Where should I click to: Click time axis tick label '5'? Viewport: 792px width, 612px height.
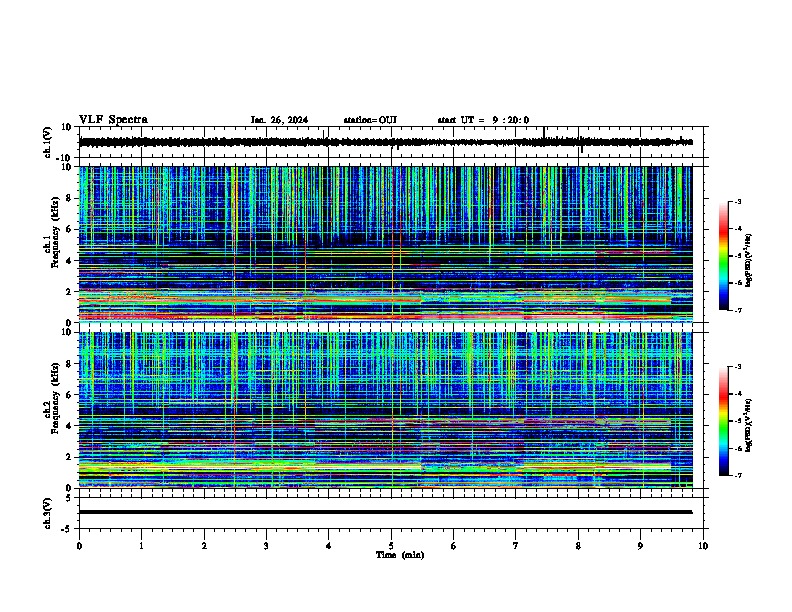(391, 546)
